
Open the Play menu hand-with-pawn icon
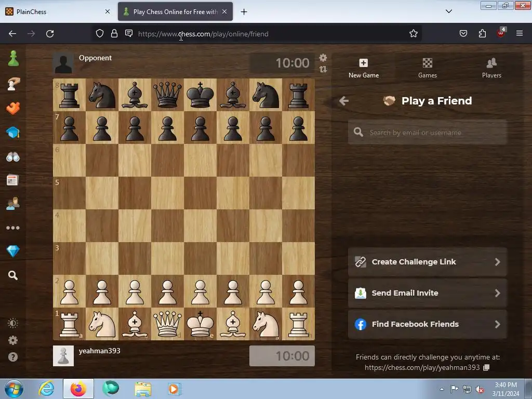13,84
